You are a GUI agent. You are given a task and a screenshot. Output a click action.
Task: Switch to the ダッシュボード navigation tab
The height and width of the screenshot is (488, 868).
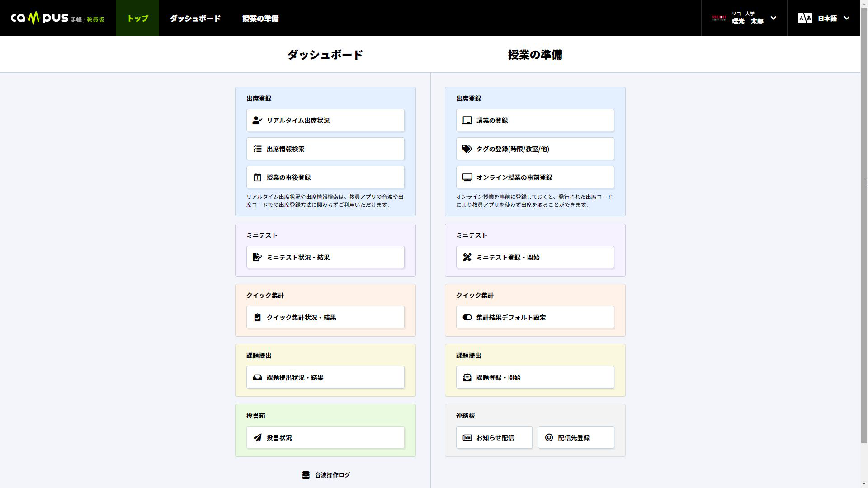(195, 19)
